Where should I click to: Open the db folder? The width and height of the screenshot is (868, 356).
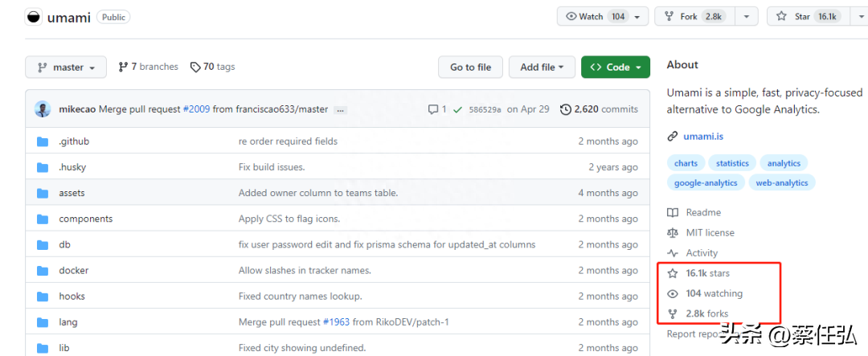point(65,245)
